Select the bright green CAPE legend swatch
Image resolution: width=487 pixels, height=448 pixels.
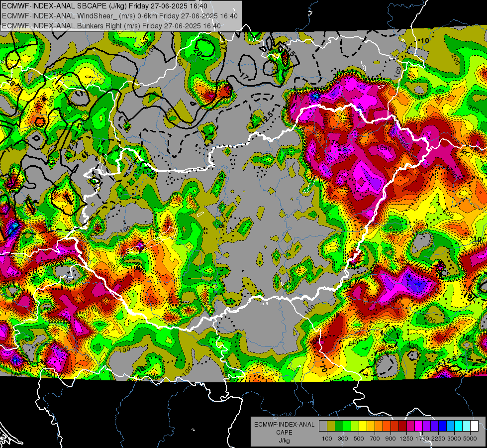tap(347, 426)
